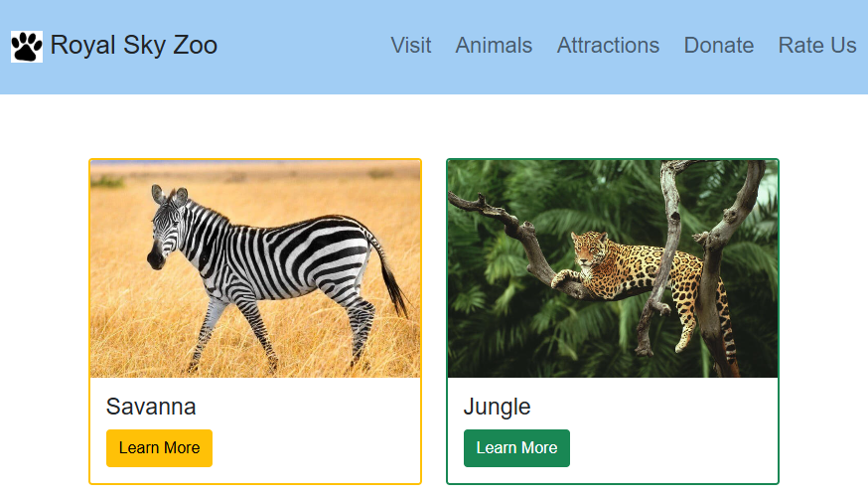Click blank header area left of Visit
This screenshot has width=868, height=498.
298,46
